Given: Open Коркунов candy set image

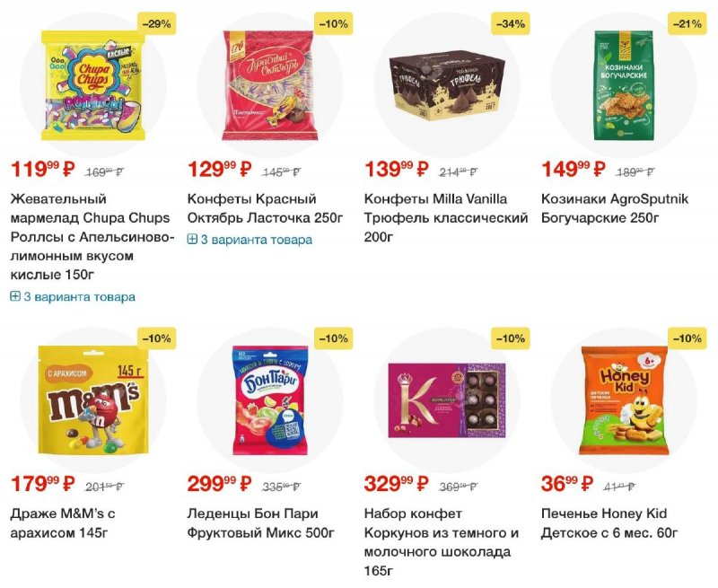Looking at the screenshot, I should pos(447,400).
